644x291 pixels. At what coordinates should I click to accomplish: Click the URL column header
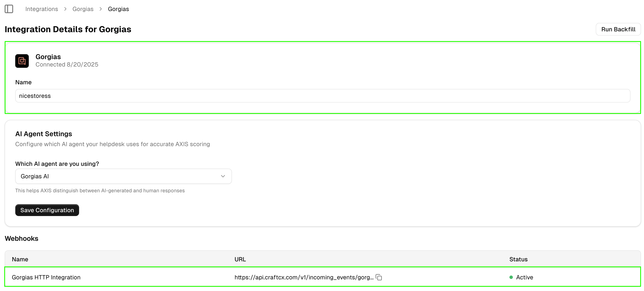[x=240, y=259]
